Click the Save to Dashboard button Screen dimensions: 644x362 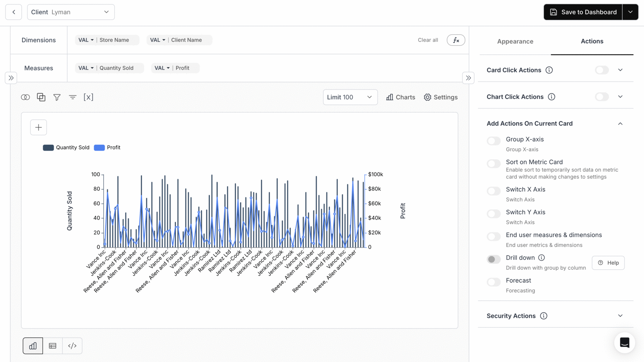pos(583,12)
